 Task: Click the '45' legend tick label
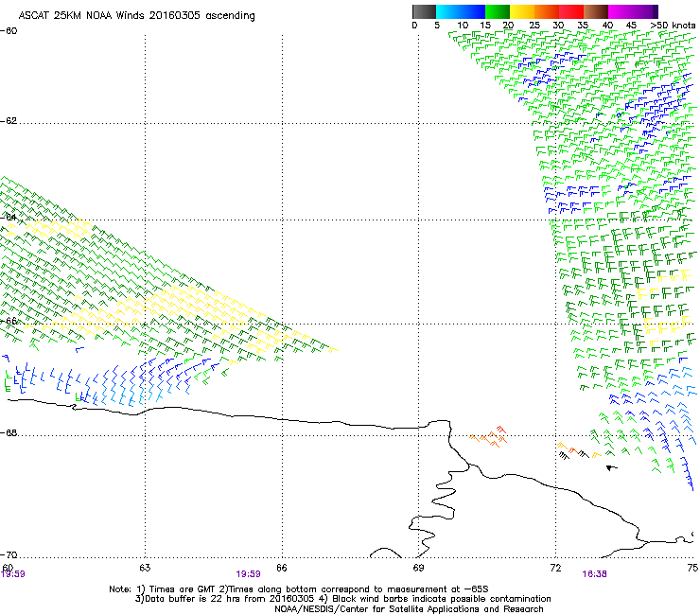pyautogui.click(x=631, y=26)
